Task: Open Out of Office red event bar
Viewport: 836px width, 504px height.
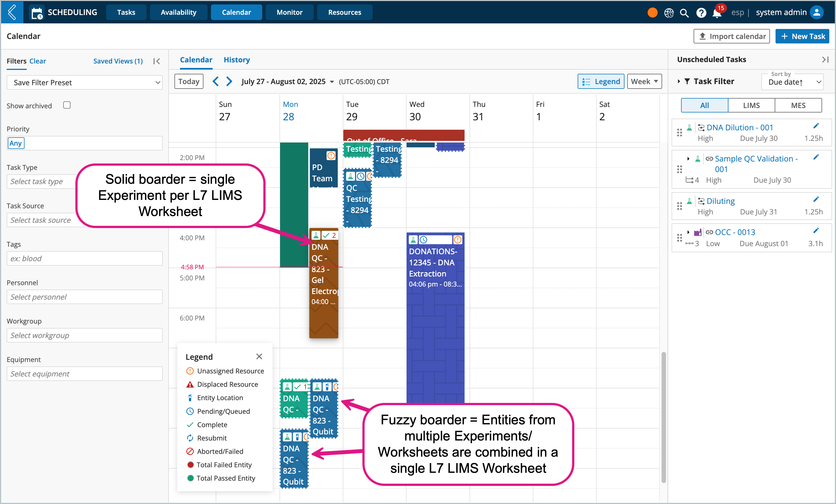Action: point(404,135)
